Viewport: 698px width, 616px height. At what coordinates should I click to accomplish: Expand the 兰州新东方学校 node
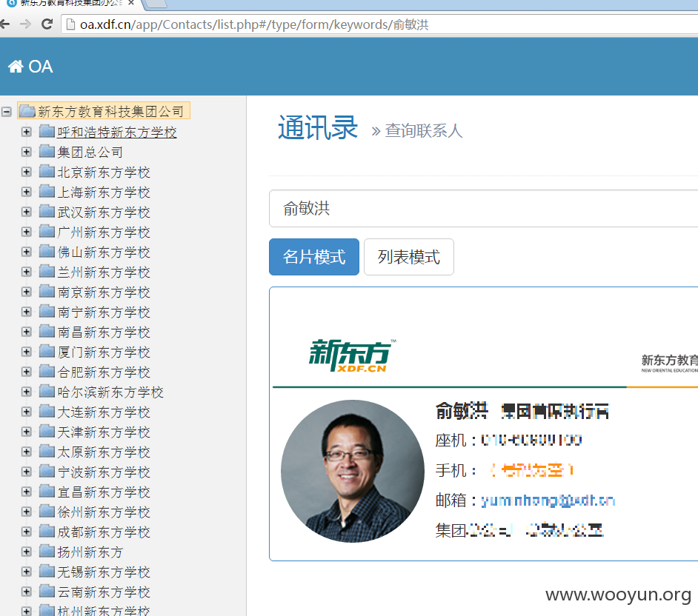[x=26, y=272]
